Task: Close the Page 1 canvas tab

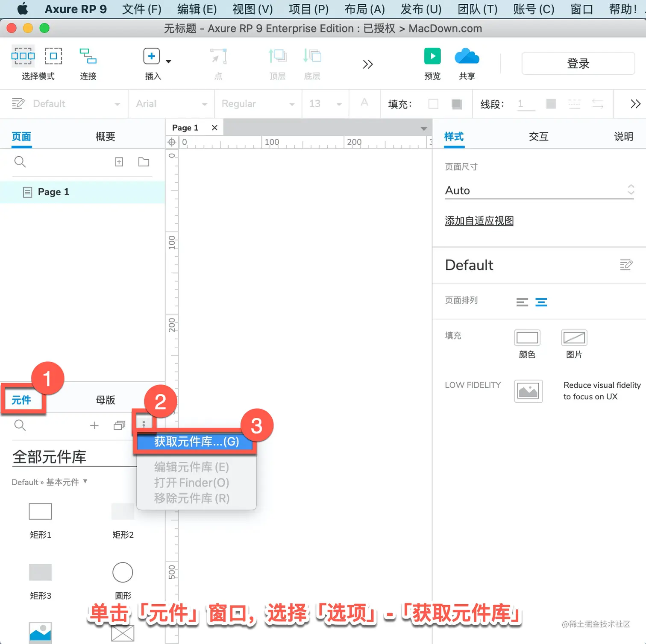Action: point(214,128)
